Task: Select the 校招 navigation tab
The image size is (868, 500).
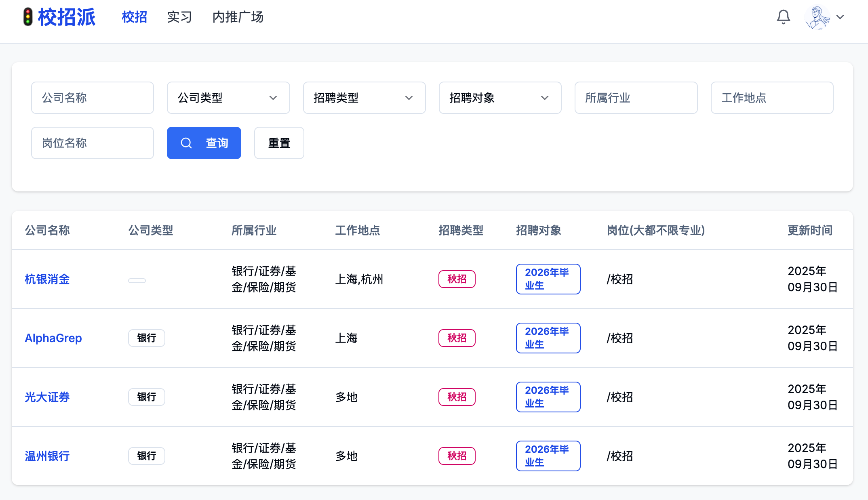Action: coord(135,17)
